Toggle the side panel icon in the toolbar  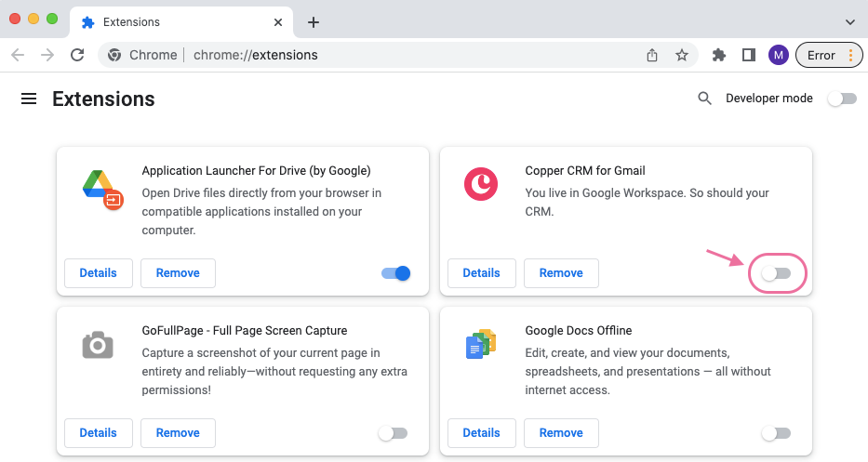(748, 55)
